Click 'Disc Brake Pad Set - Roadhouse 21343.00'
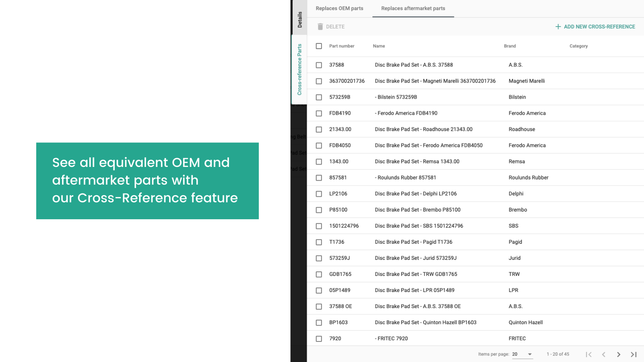Viewport: 644px width, 362px height. tap(423, 129)
